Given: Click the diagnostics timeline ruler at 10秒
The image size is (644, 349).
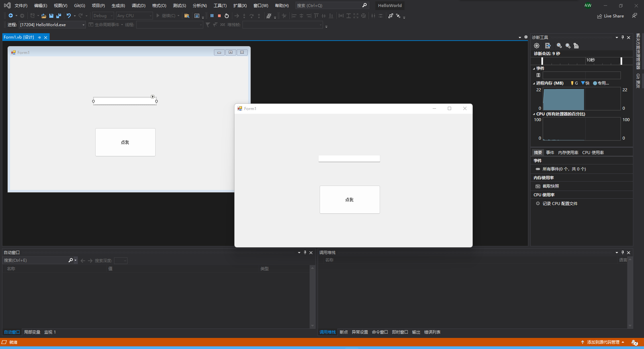Looking at the screenshot, I should click(x=590, y=60).
